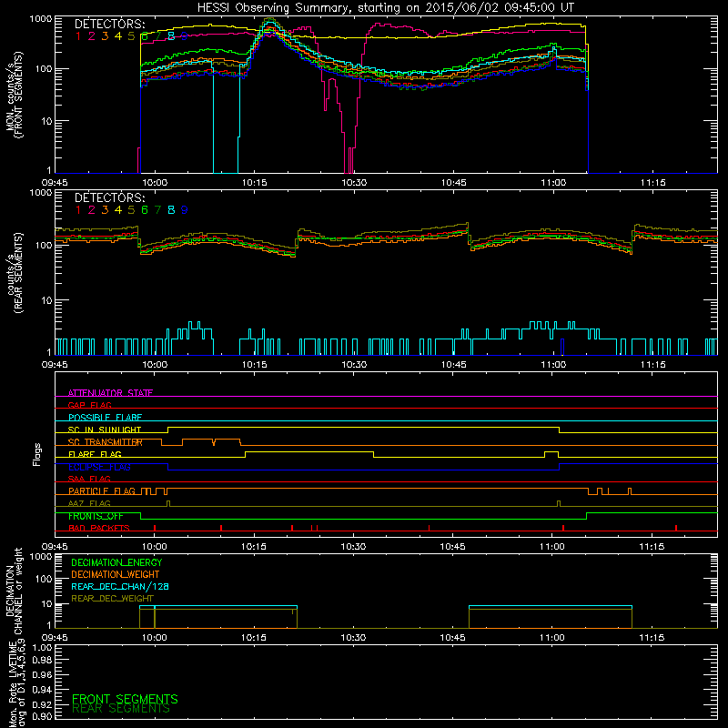Click the FLARE_FLAG label
The image size is (728, 728).
click(95, 454)
